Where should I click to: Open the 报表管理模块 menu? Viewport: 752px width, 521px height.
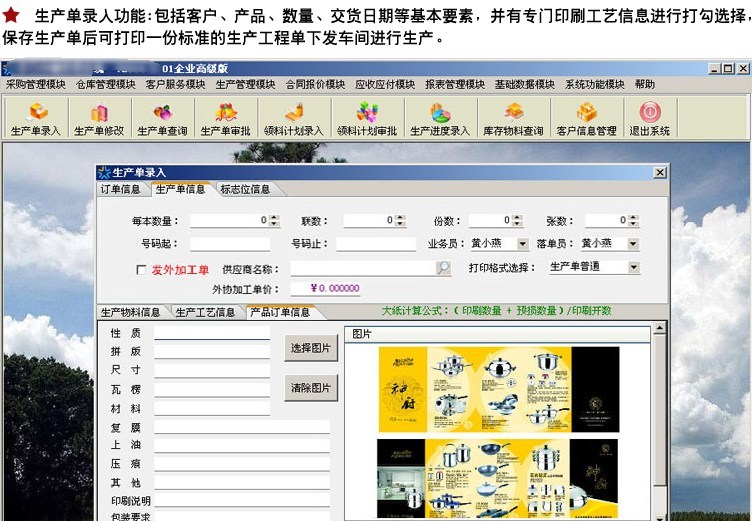pyautogui.click(x=455, y=84)
